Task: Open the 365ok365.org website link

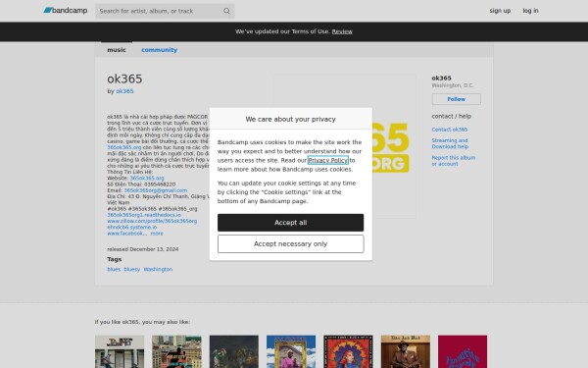Action: (x=147, y=178)
